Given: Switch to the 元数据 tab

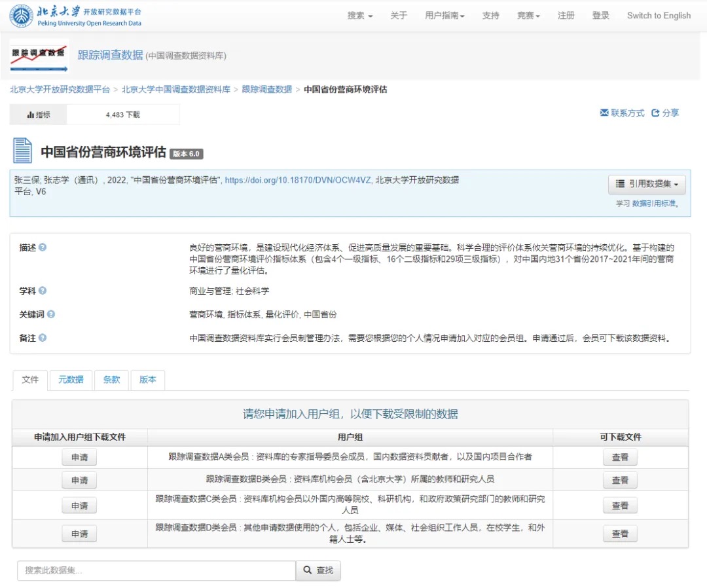Looking at the screenshot, I should click(x=71, y=380).
